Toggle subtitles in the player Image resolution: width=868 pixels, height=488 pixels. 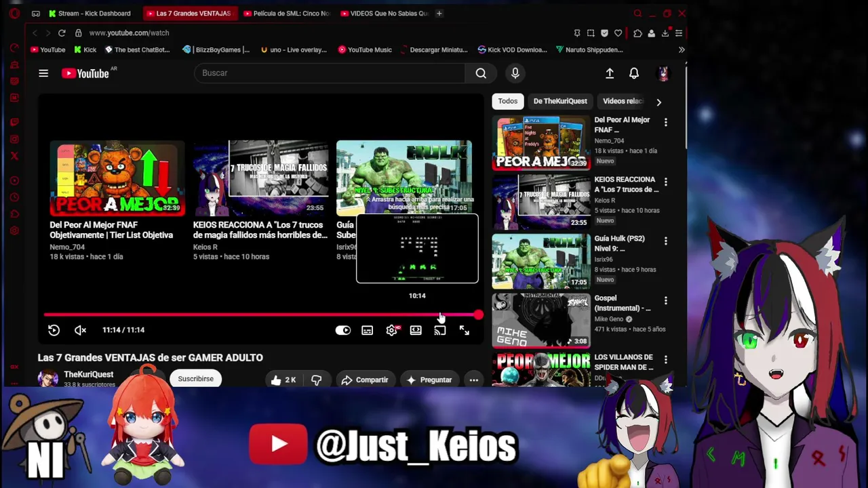click(x=367, y=330)
